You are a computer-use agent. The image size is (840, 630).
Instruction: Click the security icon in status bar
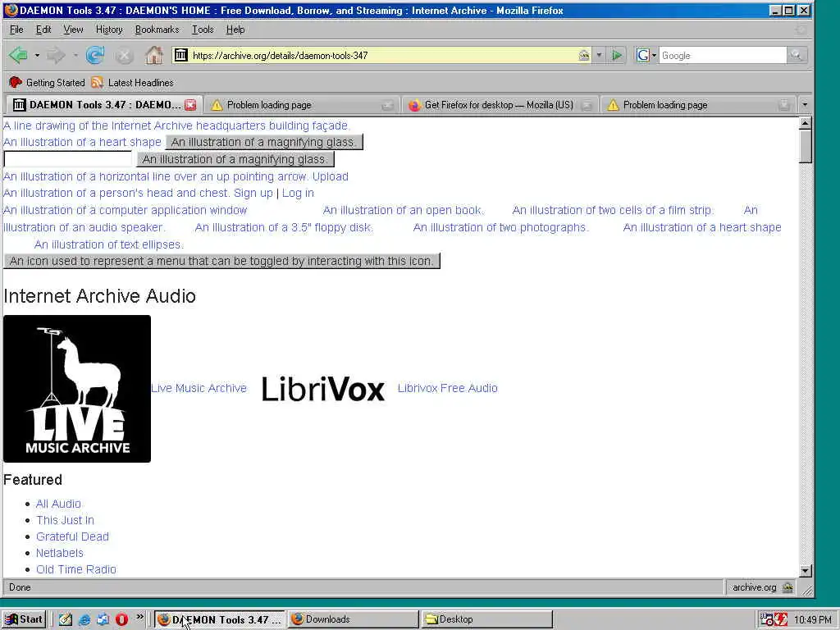(787, 587)
